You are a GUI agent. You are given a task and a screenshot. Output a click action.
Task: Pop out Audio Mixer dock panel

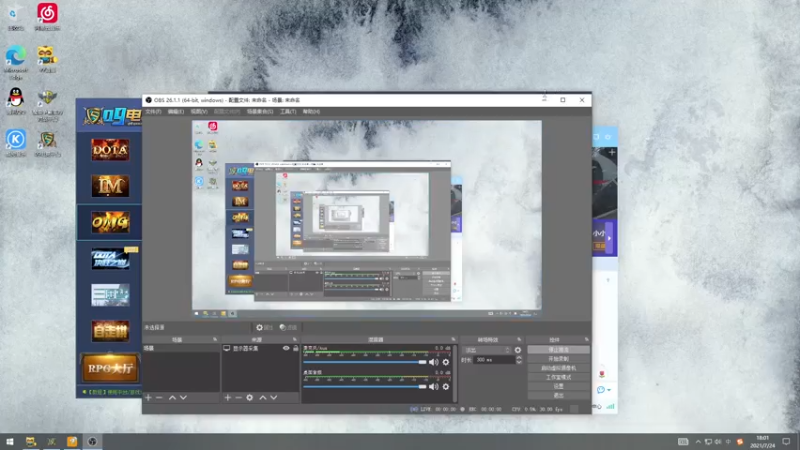pos(453,339)
